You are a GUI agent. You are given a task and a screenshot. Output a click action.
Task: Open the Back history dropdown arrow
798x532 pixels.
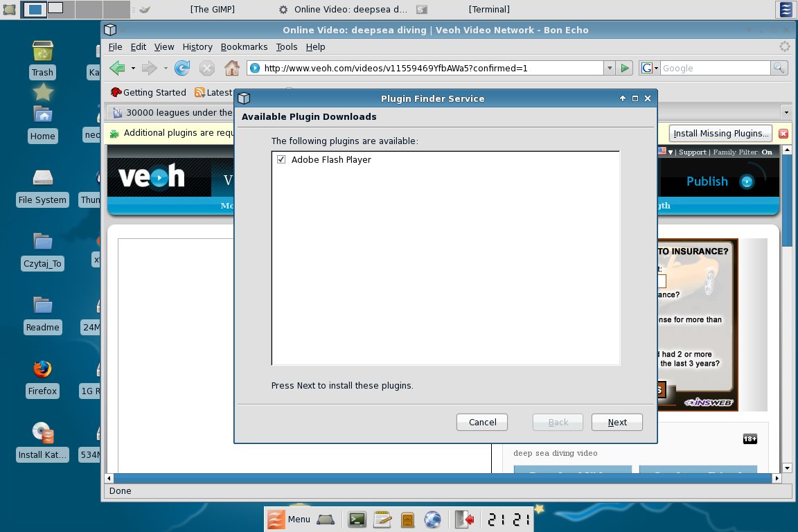pyautogui.click(x=133, y=68)
